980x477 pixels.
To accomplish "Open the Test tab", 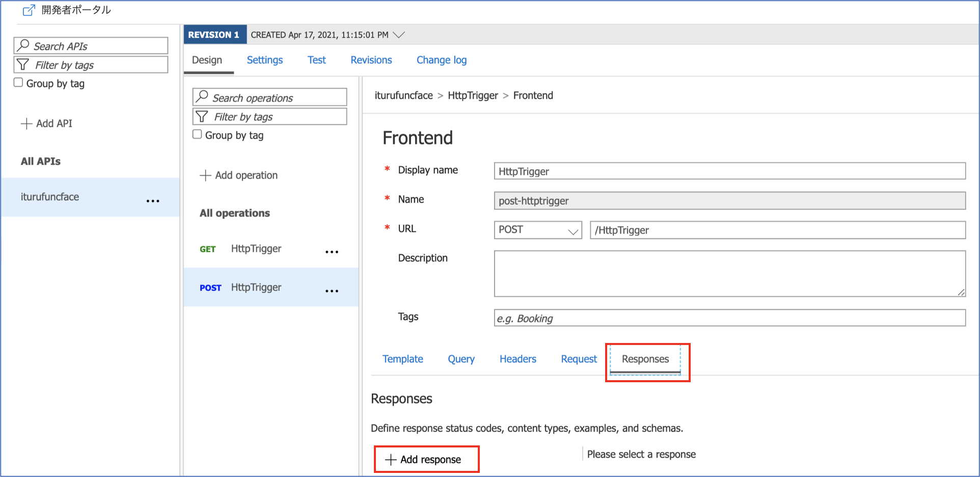I will (x=317, y=60).
